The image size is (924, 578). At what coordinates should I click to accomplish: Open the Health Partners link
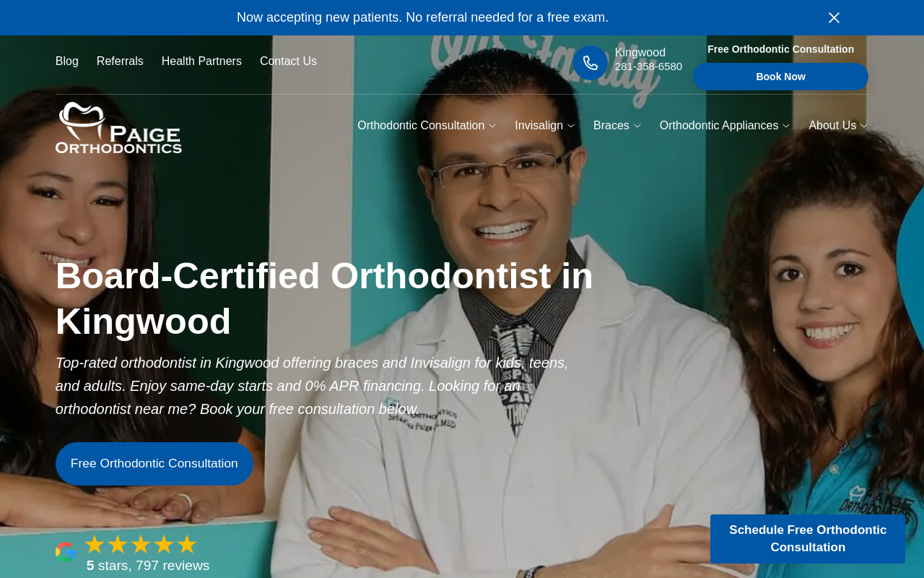[x=201, y=61]
